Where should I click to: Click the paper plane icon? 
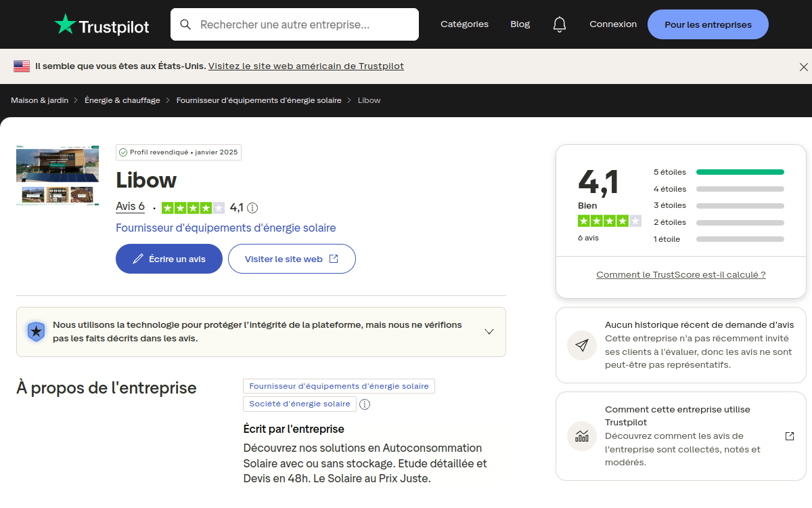coord(581,345)
